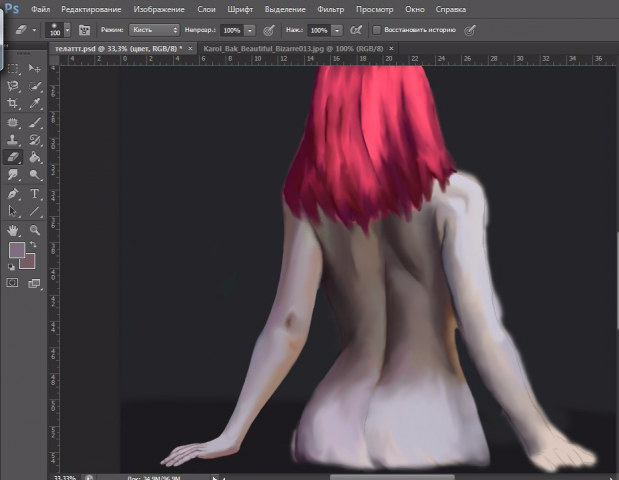Select the Paint Bucket tool
The image size is (619, 480).
35,157
